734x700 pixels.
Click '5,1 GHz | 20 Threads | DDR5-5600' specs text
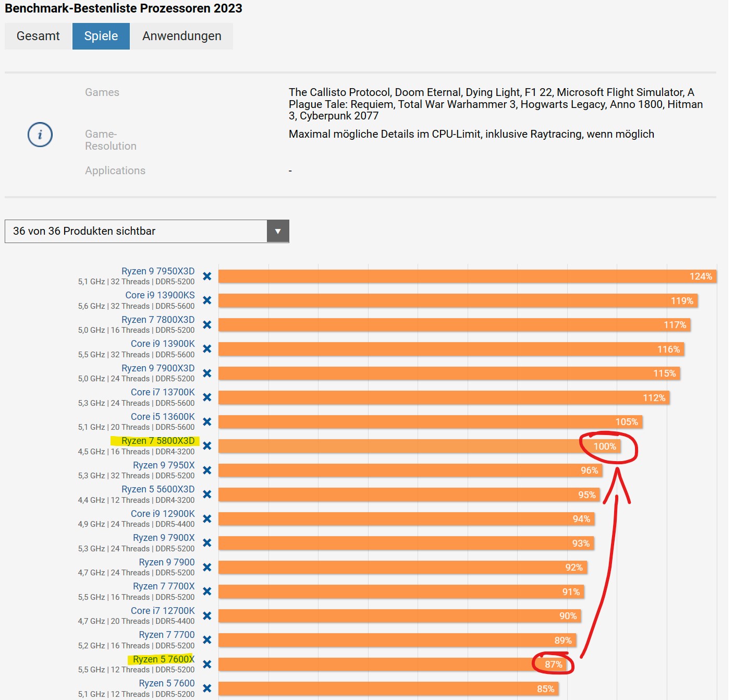[x=137, y=427]
